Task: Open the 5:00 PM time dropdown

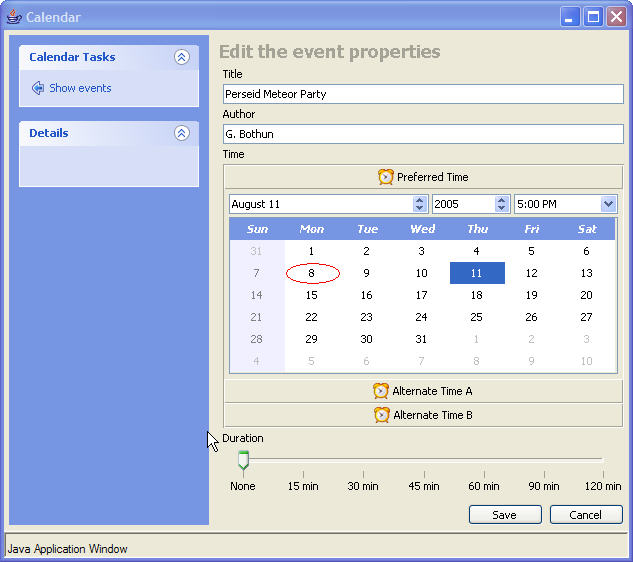Action: [608, 204]
